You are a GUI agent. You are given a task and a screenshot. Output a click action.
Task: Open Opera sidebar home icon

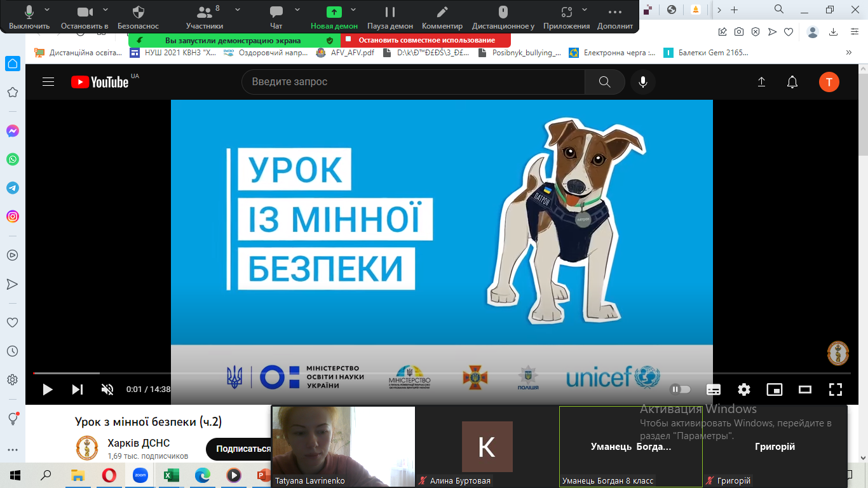tap(13, 64)
